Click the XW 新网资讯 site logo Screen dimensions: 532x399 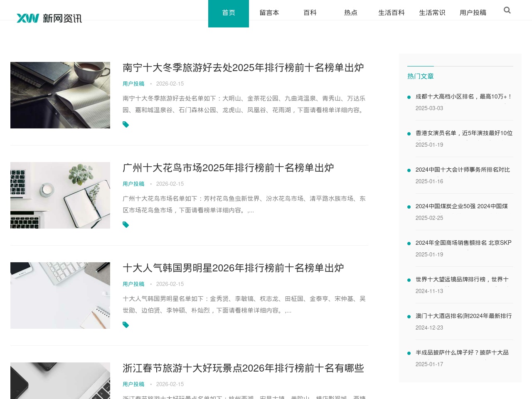tap(49, 18)
